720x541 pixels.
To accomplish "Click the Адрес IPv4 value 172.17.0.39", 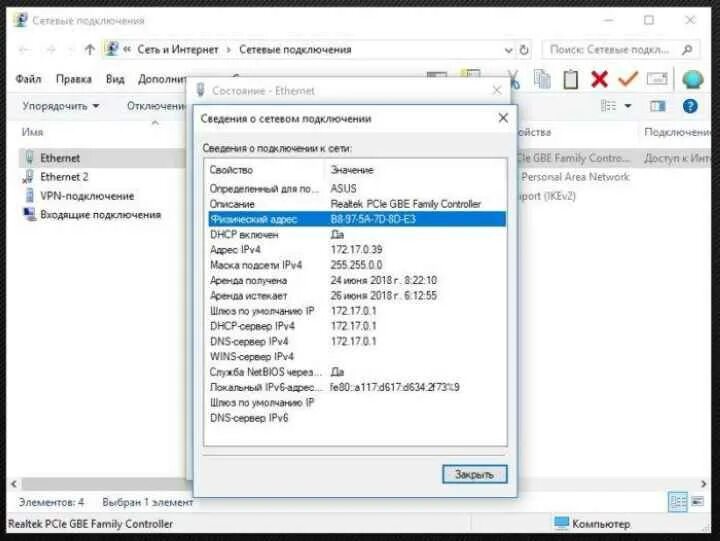I will (x=356, y=250).
